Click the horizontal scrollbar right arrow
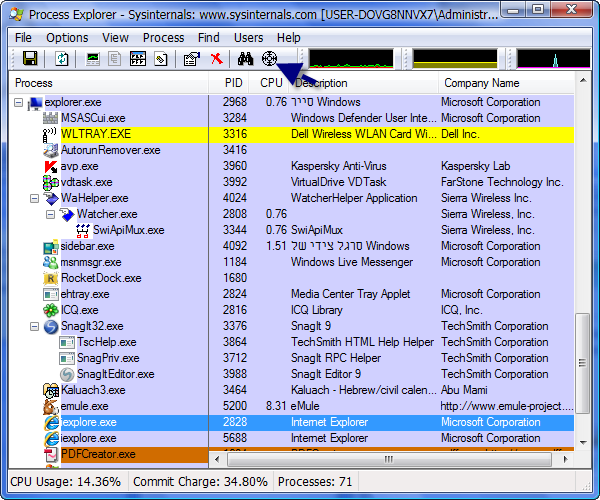 (565, 459)
